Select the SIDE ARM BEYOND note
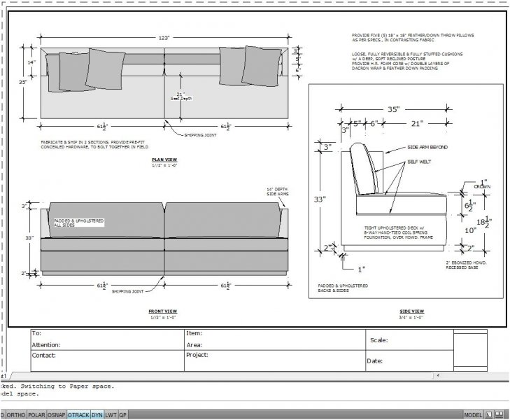510x420 pixels. 427,148
